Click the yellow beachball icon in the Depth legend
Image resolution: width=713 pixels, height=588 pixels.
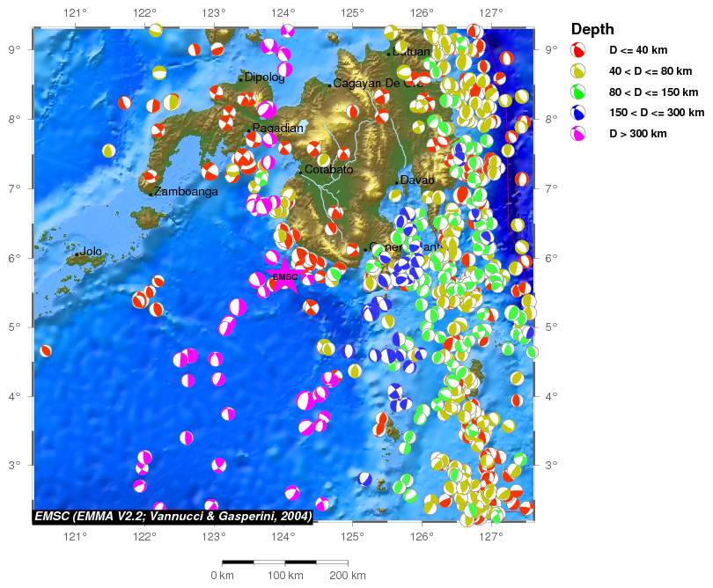click(x=578, y=71)
